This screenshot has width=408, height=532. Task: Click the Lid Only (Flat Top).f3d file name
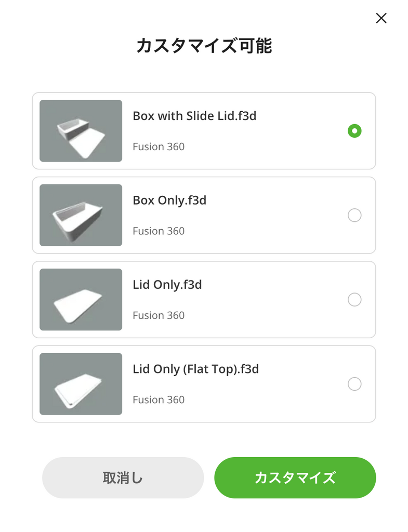(195, 369)
